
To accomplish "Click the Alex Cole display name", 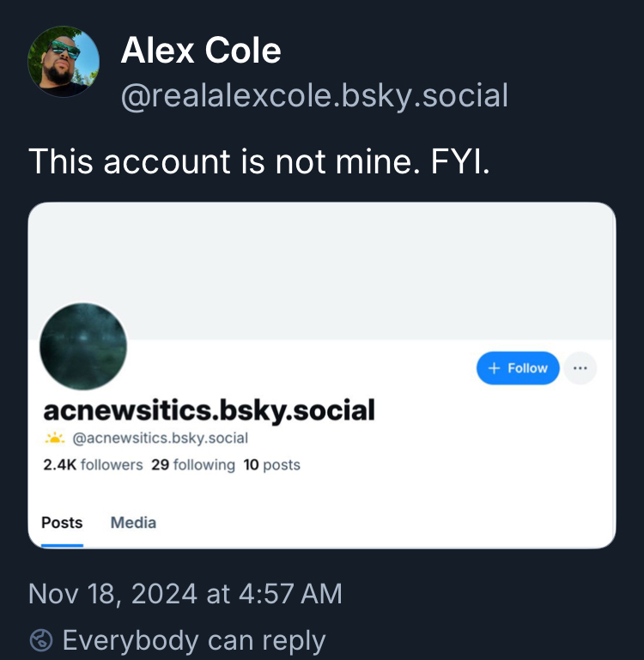I will pos(201,51).
